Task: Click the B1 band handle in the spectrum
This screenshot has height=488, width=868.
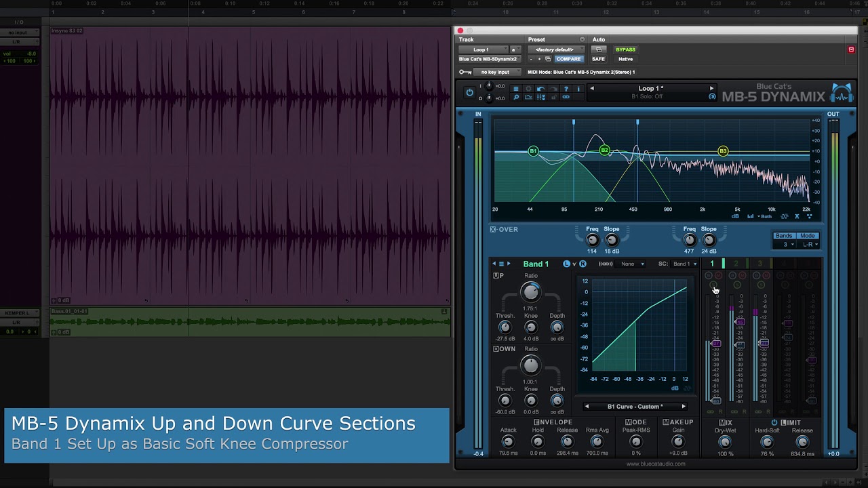Action: pyautogui.click(x=533, y=150)
